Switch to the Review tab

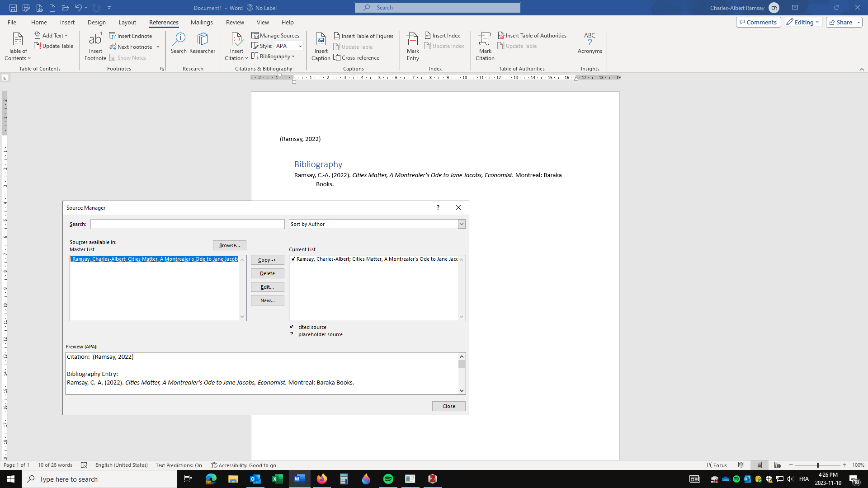(235, 22)
